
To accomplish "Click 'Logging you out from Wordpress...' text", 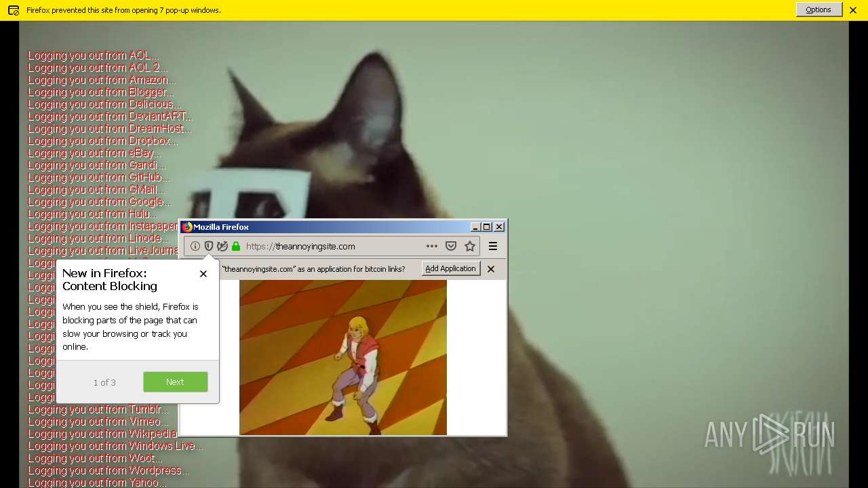I will [x=108, y=470].
